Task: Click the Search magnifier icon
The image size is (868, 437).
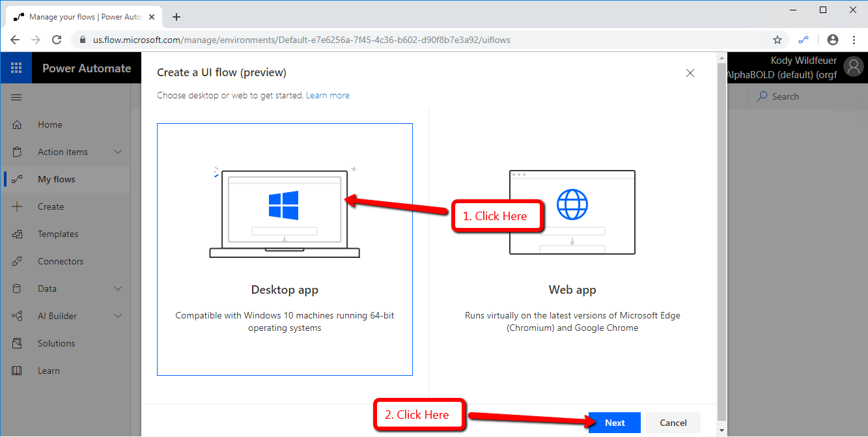Action: coord(762,96)
